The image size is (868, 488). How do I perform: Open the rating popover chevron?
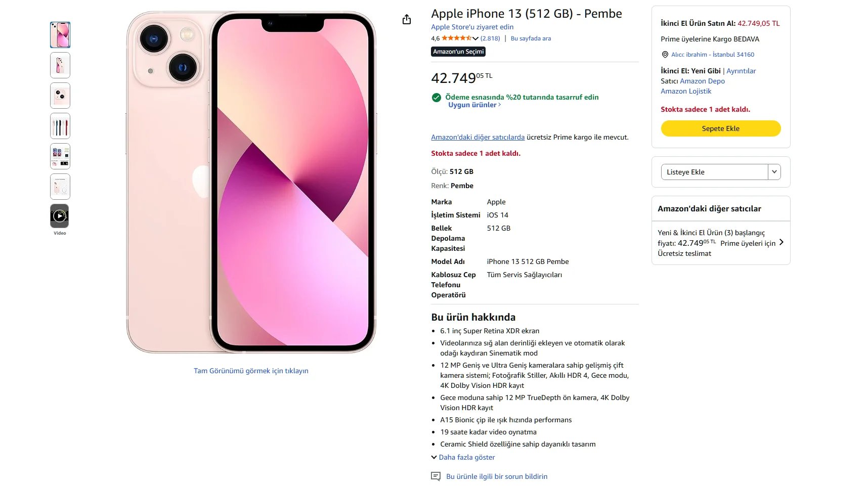[x=475, y=38]
